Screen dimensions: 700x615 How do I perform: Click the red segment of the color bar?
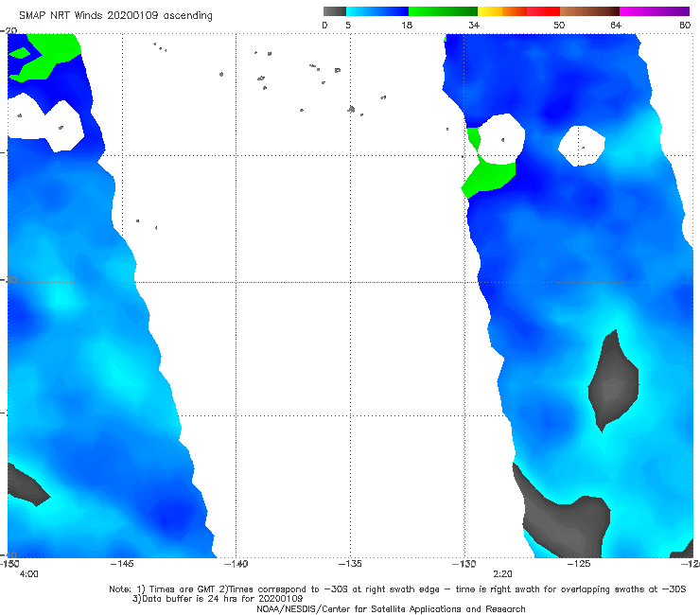(x=543, y=11)
